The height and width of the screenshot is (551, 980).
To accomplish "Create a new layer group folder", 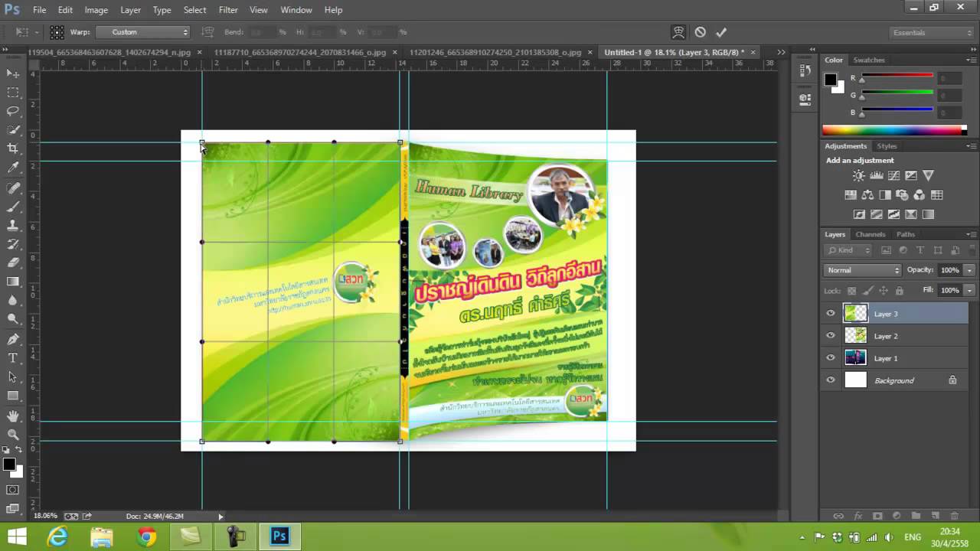I will click(916, 517).
